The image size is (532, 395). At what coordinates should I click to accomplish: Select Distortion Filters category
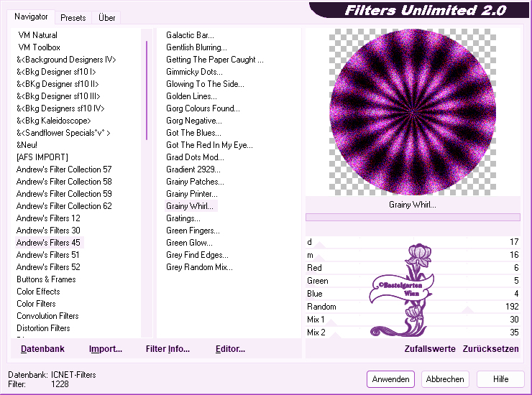point(43,328)
